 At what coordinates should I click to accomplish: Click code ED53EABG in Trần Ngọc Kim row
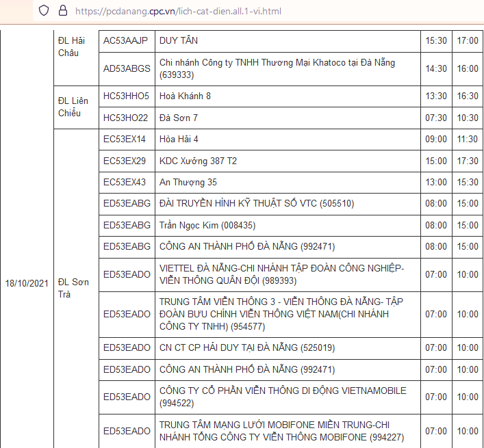pyautogui.click(x=127, y=226)
